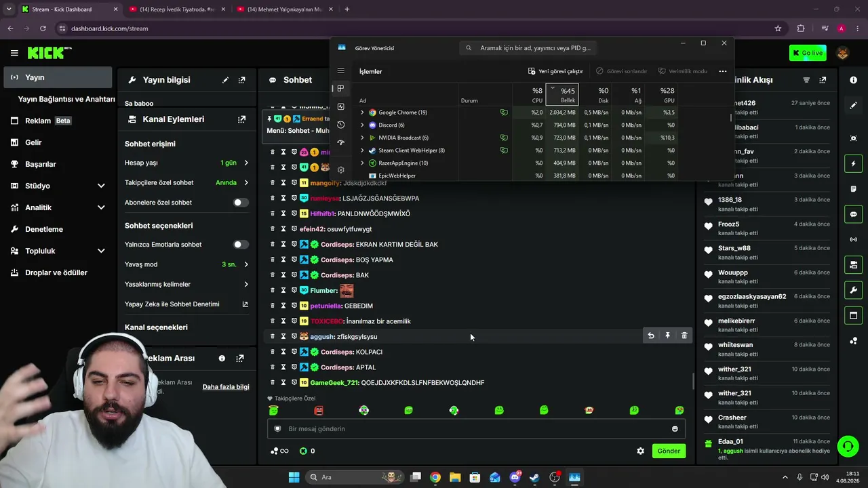The height and width of the screenshot is (488, 868).
Task: Toggle Yalnızca Emotlarla sohbet switch
Action: pyautogui.click(x=240, y=245)
